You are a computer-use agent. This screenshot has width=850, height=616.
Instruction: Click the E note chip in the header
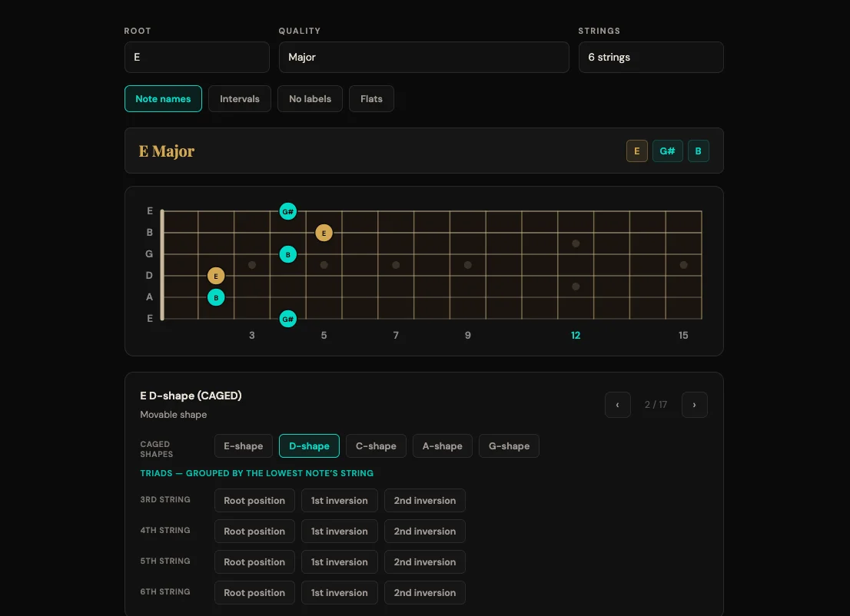pyautogui.click(x=637, y=151)
